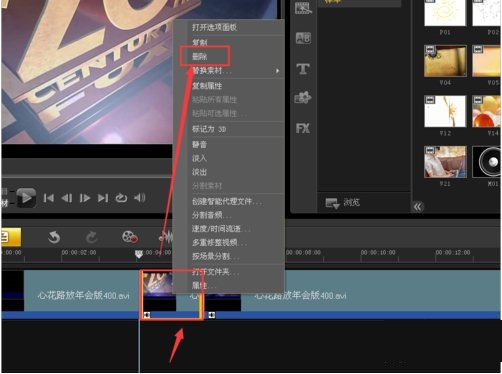Jump to start with Home button
The width and height of the screenshot is (502, 374).
coord(49,198)
